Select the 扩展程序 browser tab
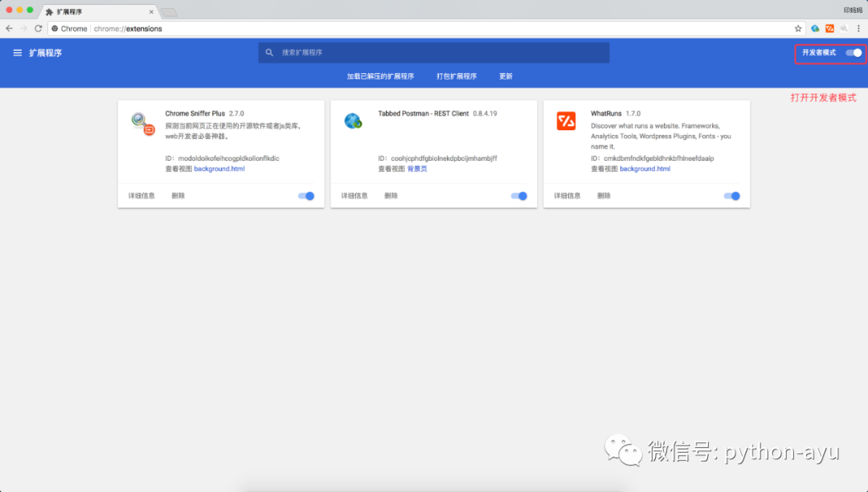868x492 pixels. click(x=100, y=11)
